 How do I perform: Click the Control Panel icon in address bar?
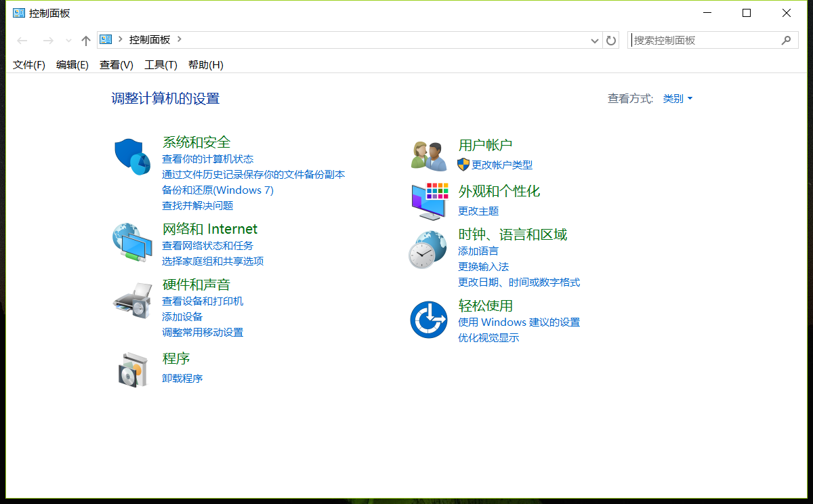(x=106, y=40)
